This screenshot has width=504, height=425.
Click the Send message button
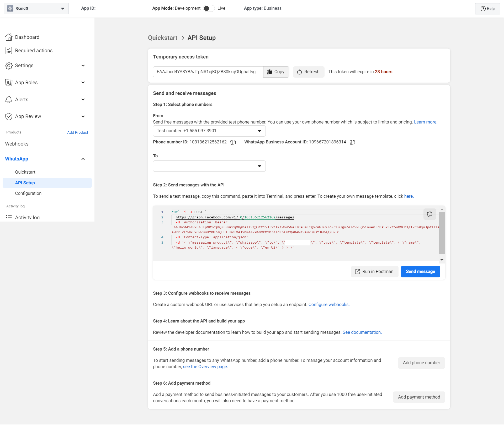[x=420, y=272]
